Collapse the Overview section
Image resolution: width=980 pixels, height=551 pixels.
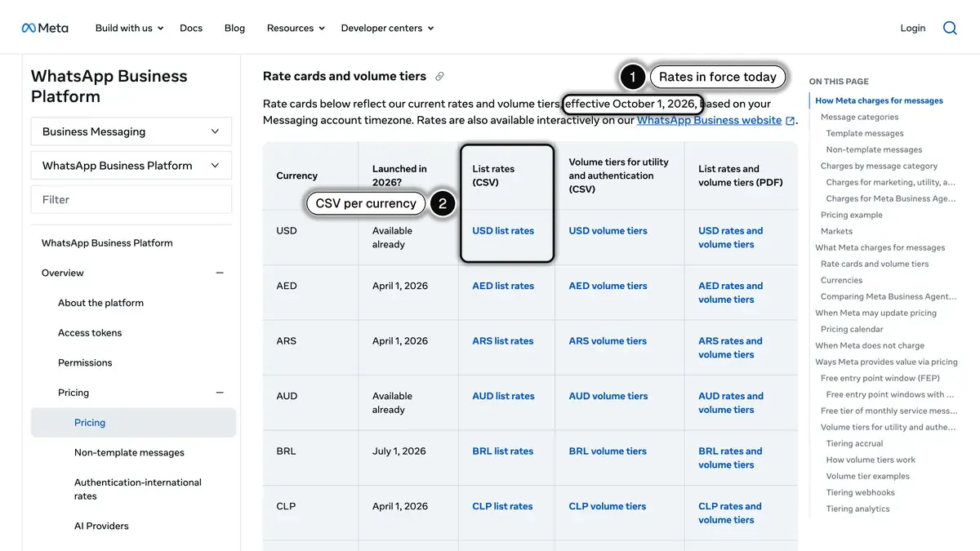(220, 273)
